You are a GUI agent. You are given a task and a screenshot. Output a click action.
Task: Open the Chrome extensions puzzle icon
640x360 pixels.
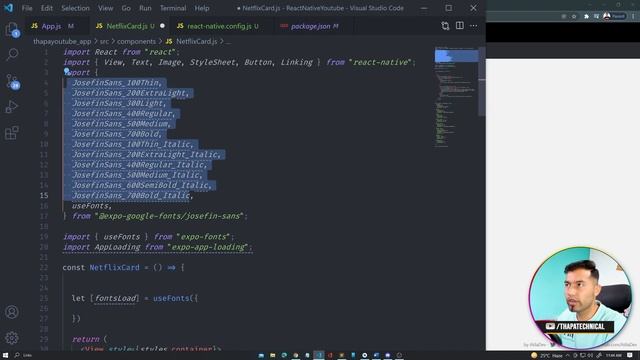pyautogui.click(x=586, y=16)
